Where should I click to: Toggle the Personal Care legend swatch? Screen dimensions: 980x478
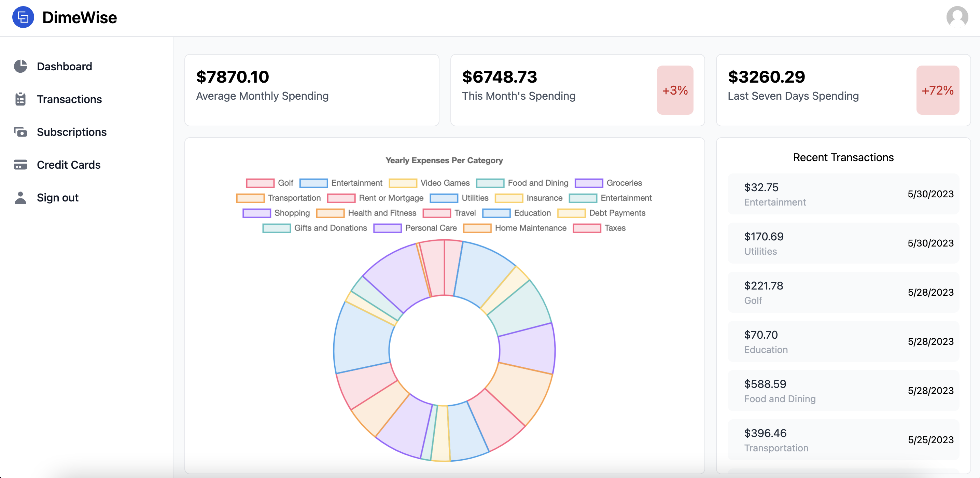pos(387,228)
